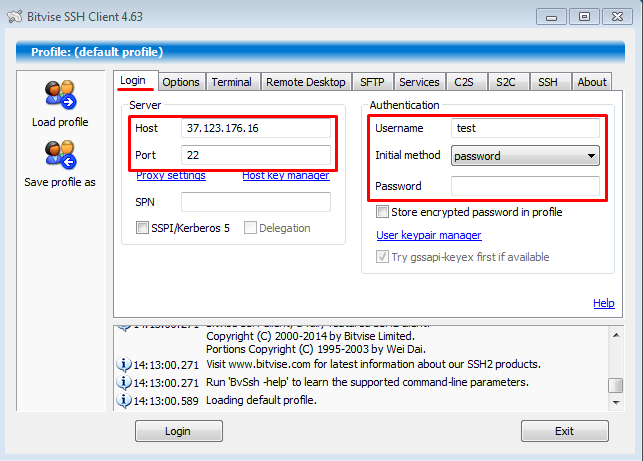Toggle Try gssapi-keyex first if available

point(382,257)
